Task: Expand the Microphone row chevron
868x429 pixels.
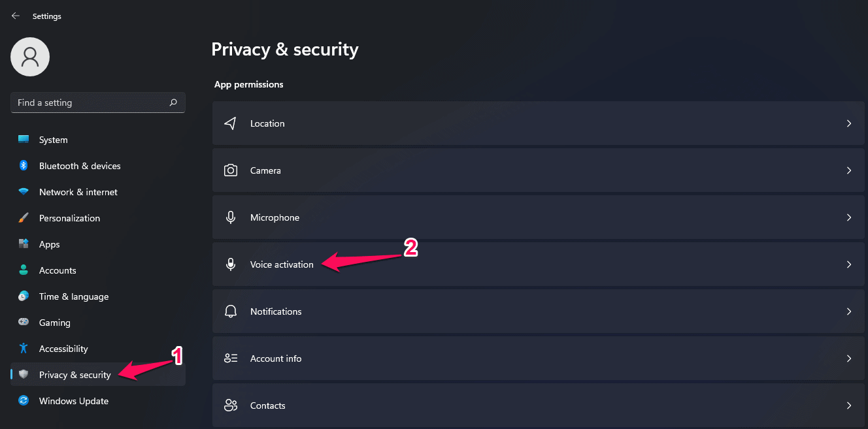Action: (x=849, y=217)
